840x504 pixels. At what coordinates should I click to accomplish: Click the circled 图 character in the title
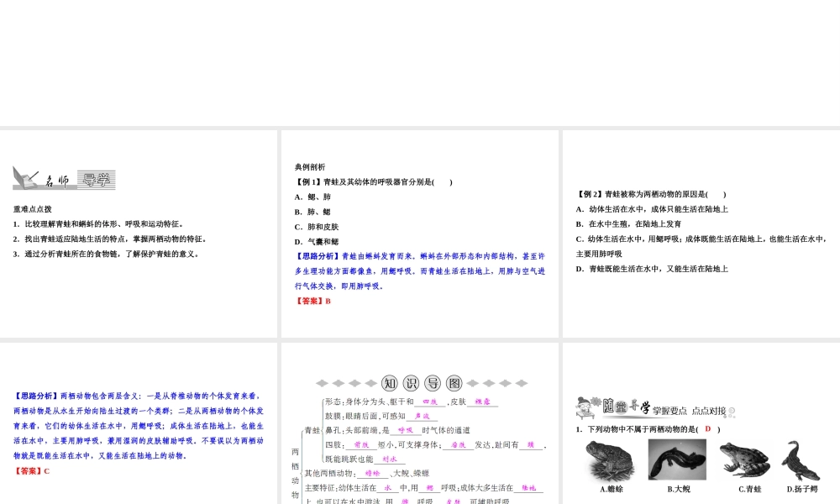[454, 383]
